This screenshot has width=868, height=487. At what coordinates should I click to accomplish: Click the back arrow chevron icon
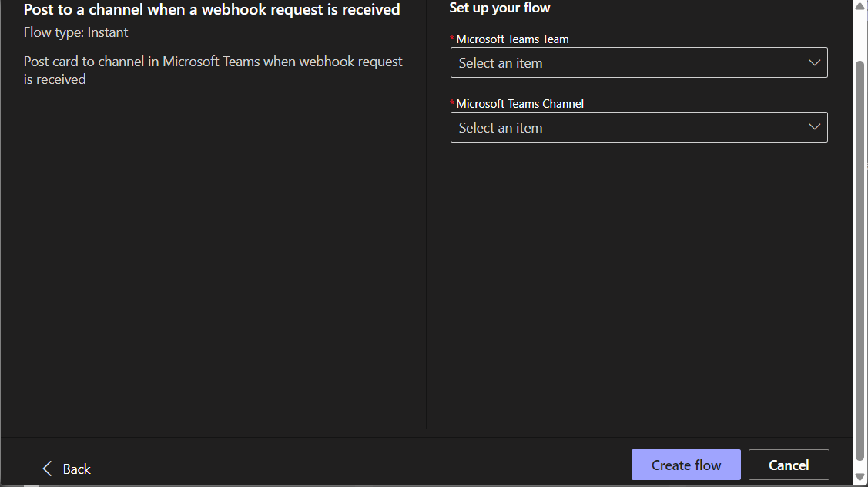[48, 468]
